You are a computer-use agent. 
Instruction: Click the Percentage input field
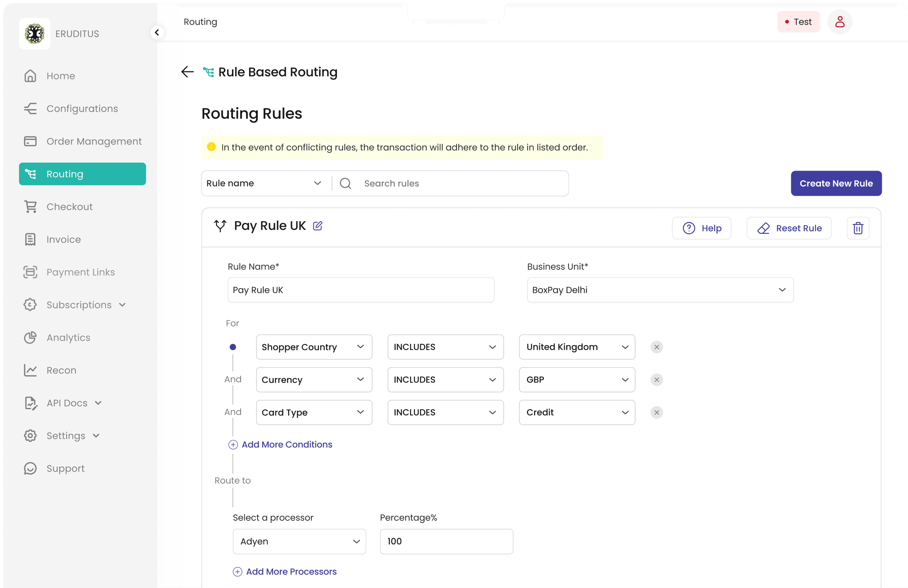(446, 541)
